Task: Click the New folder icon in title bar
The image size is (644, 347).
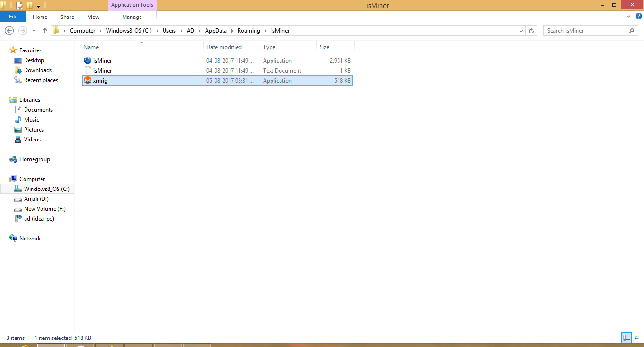Action: [x=29, y=6]
